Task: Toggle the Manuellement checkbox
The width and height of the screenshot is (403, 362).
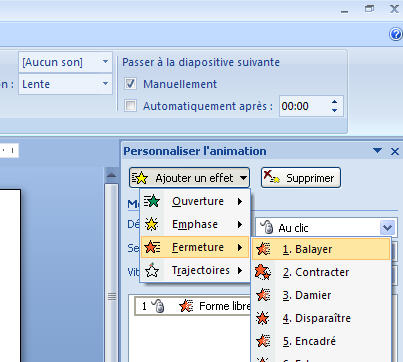Action: point(130,84)
